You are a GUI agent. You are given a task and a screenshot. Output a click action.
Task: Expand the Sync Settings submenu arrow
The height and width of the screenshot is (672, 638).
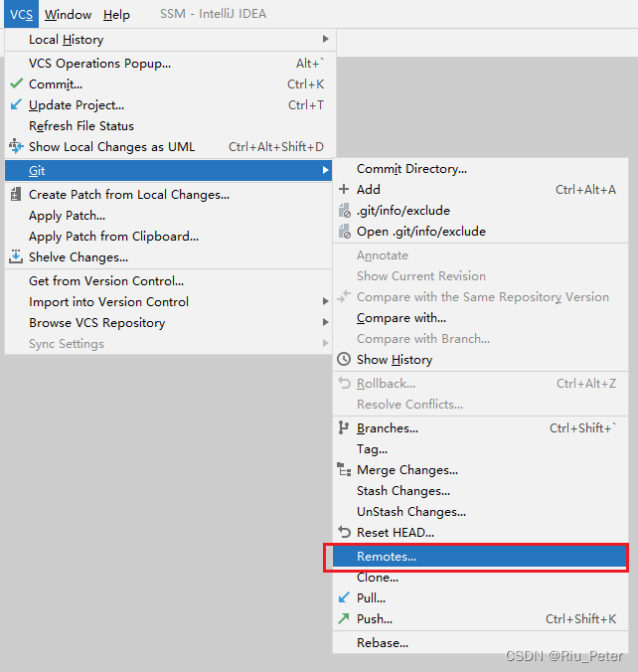pos(326,343)
